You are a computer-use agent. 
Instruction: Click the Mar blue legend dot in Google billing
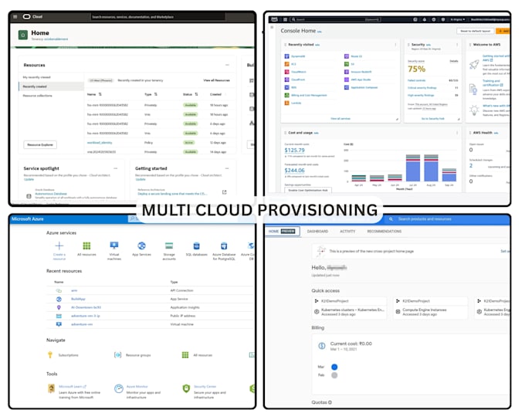[334, 367]
